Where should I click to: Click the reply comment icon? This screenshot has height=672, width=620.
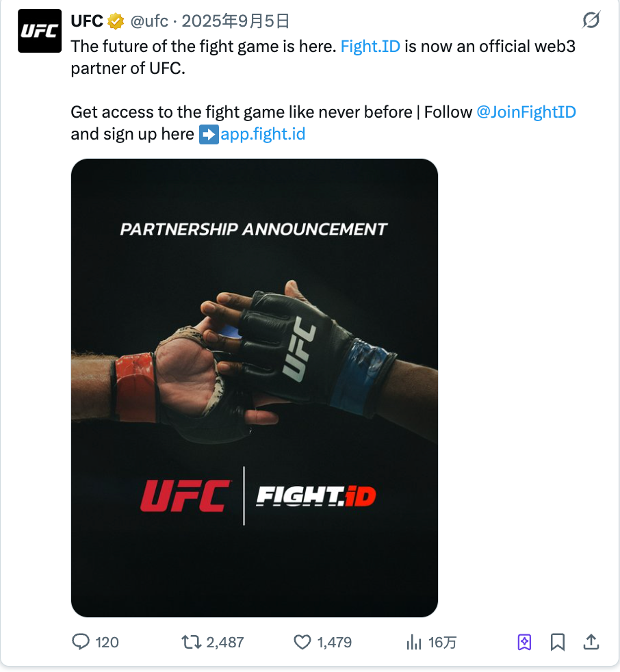(81, 642)
